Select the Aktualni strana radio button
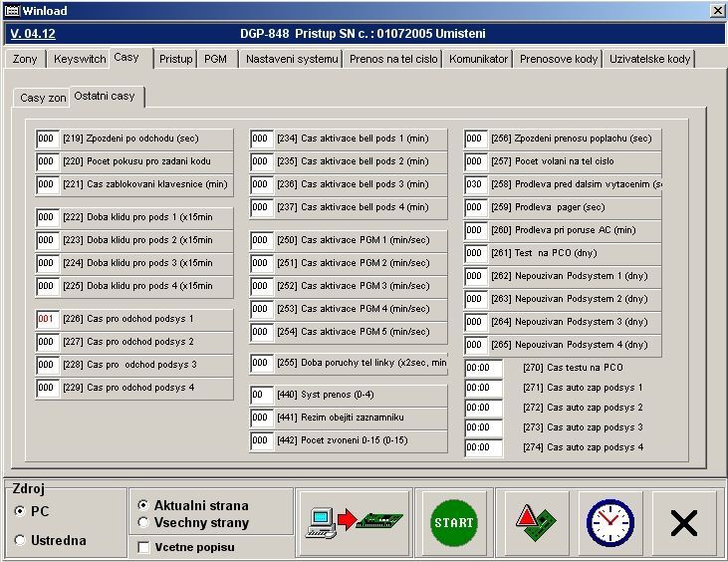The height and width of the screenshot is (562, 728). (x=143, y=506)
